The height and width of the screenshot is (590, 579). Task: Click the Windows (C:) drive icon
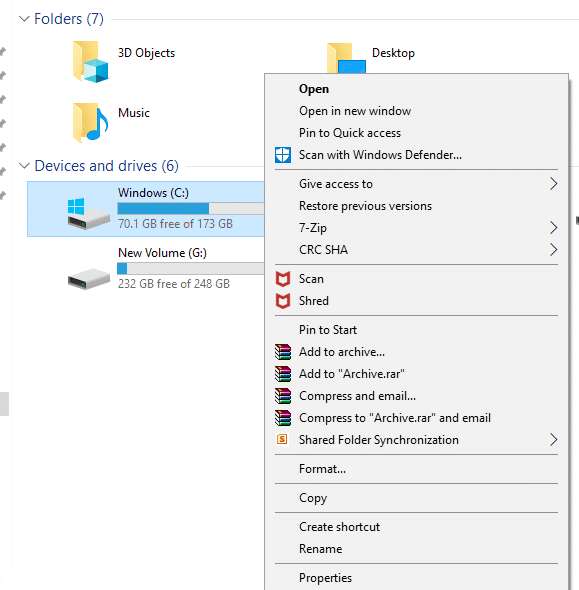tap(89, 213)
